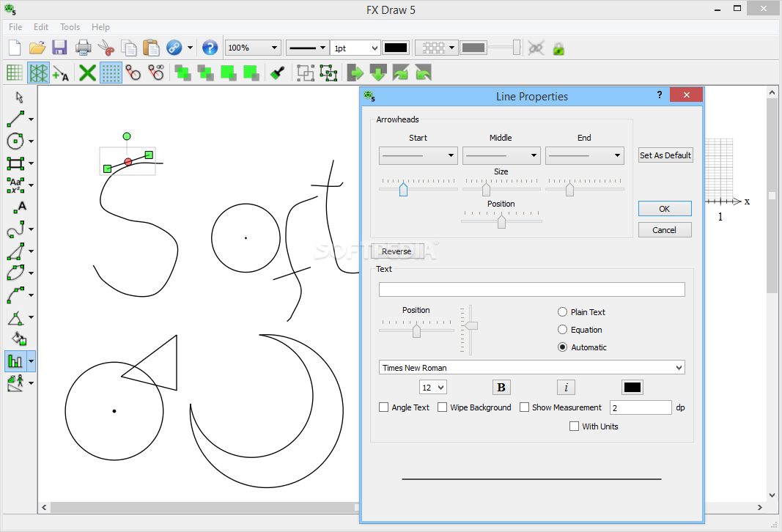
Task: Open the Tools menu
Action: pos(70,27)
